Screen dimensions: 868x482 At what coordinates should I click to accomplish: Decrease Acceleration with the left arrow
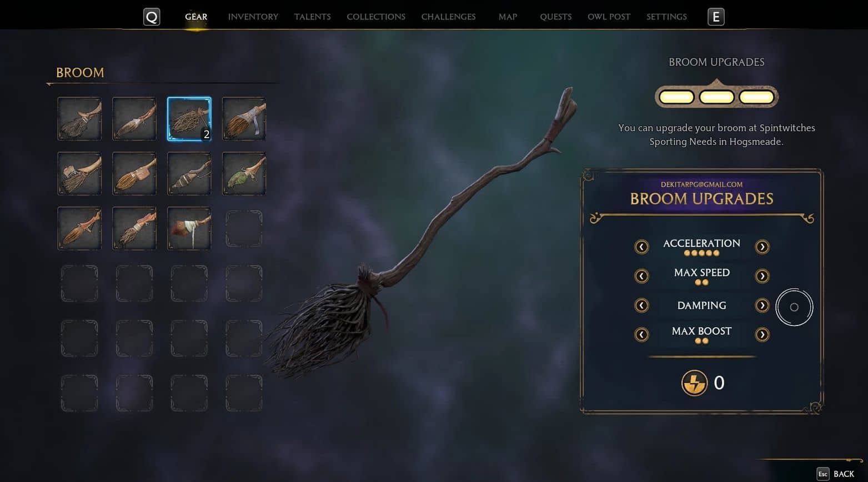[641, 247]
